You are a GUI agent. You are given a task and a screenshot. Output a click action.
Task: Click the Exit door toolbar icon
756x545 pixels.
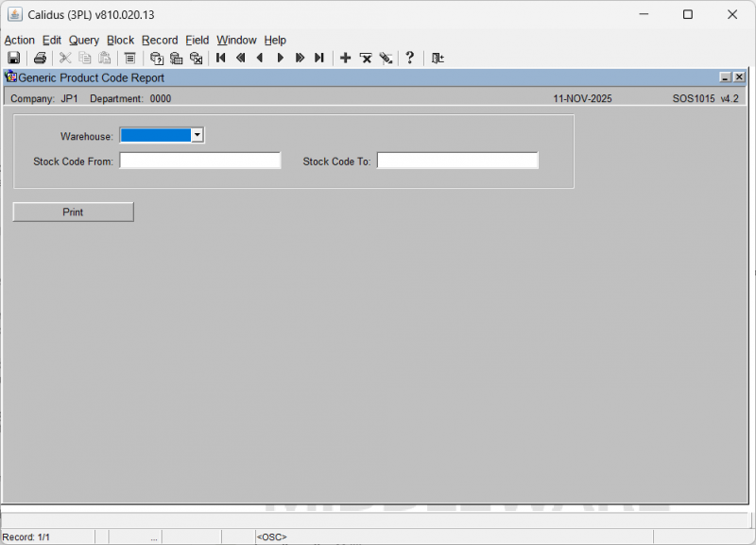point(438,59)
